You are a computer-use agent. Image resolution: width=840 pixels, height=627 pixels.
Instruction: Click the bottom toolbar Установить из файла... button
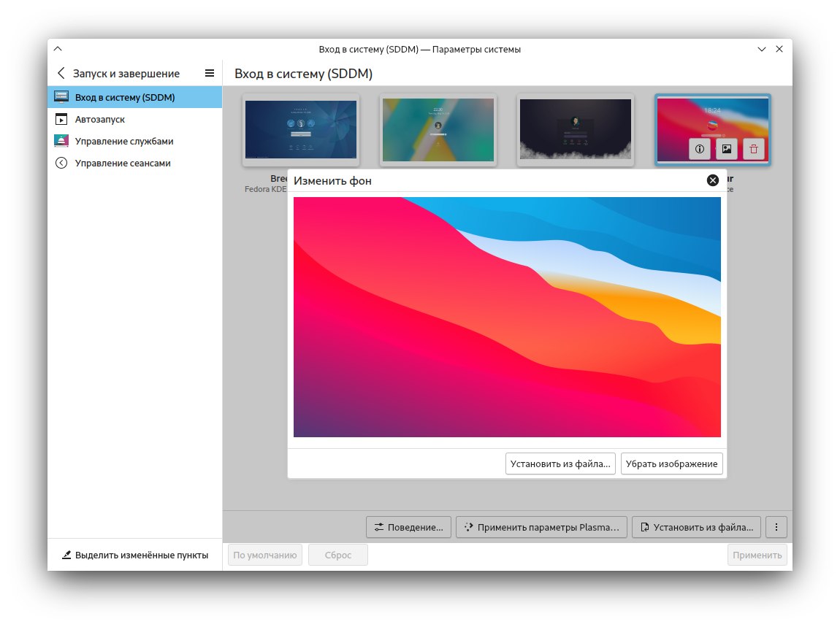click(x=696, y=528)
